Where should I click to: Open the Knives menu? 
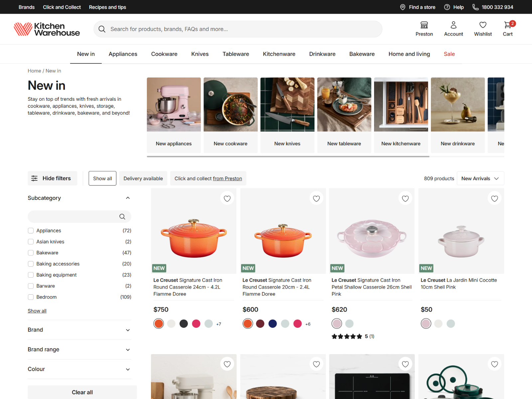coord(200,54)
